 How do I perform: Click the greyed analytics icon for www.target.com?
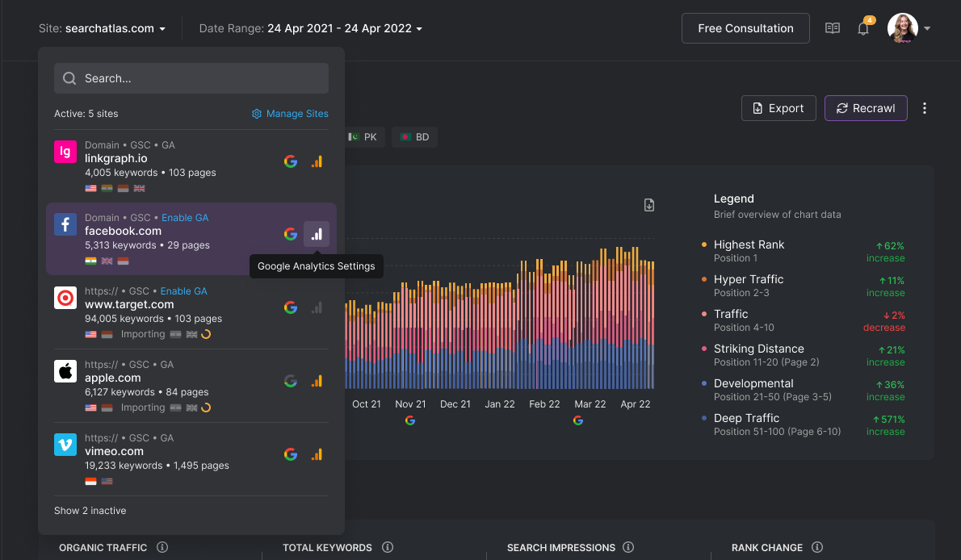[x=317, y=307]
